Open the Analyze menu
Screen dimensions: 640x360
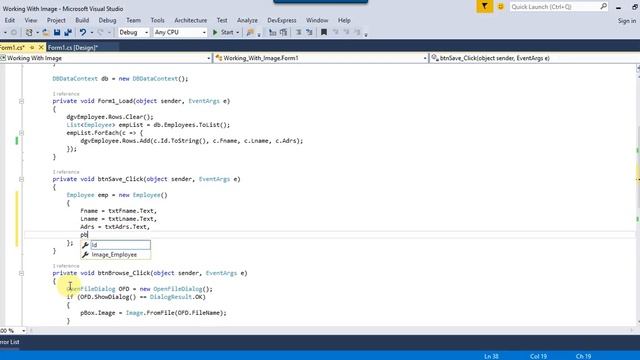tap(247, 20)
